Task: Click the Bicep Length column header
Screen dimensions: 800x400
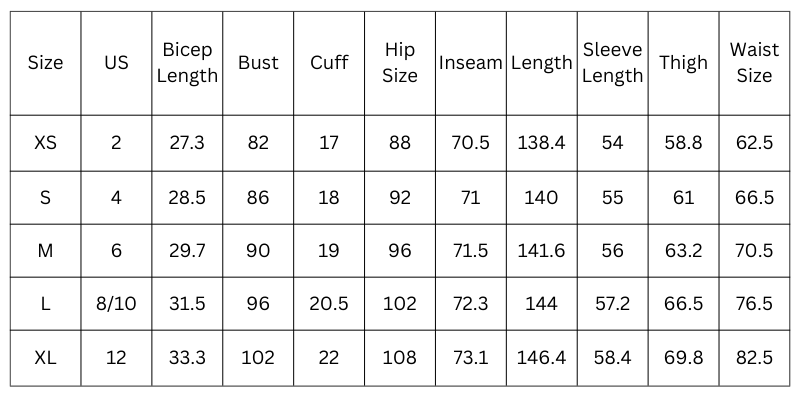Action: [x=187, y=63]
